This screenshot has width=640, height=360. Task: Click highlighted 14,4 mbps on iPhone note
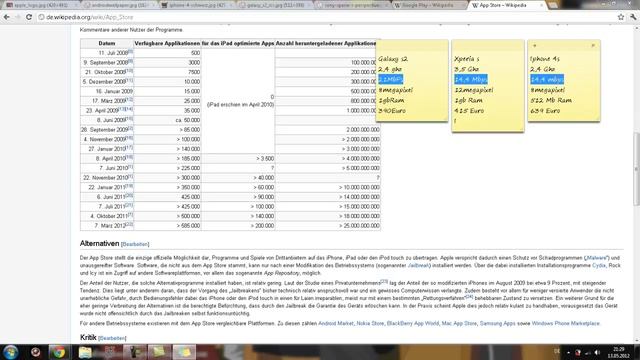(547, 79)
